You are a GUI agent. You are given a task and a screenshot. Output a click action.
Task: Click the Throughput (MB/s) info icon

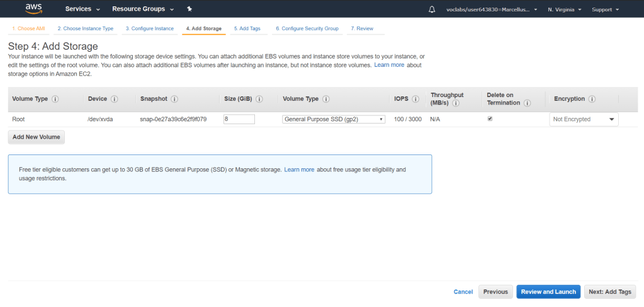455,103
